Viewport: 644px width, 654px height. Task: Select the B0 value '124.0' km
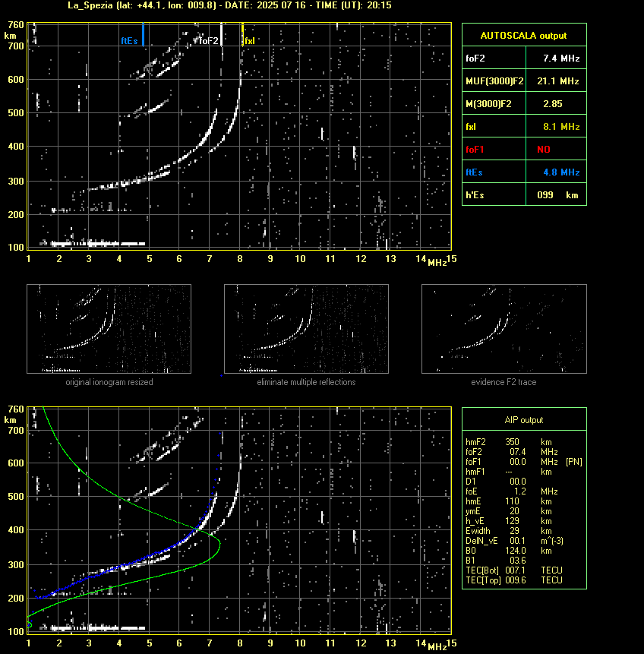(516, 551)
